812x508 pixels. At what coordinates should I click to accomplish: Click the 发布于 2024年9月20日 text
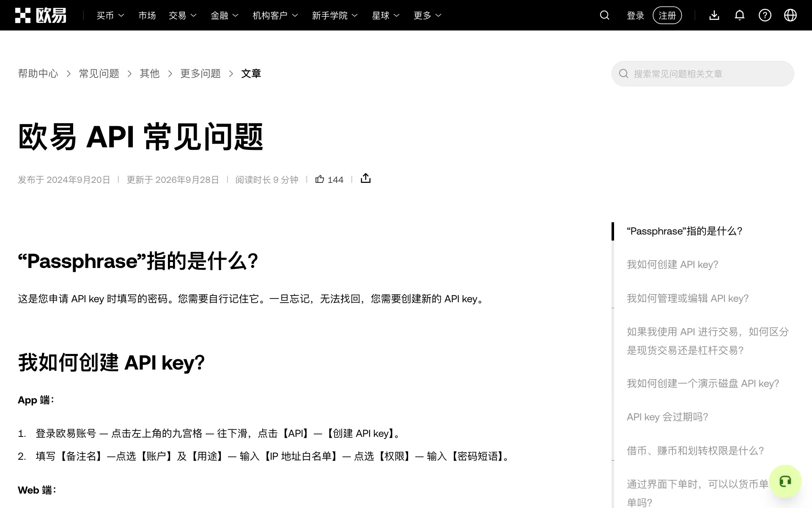[64, 179]
